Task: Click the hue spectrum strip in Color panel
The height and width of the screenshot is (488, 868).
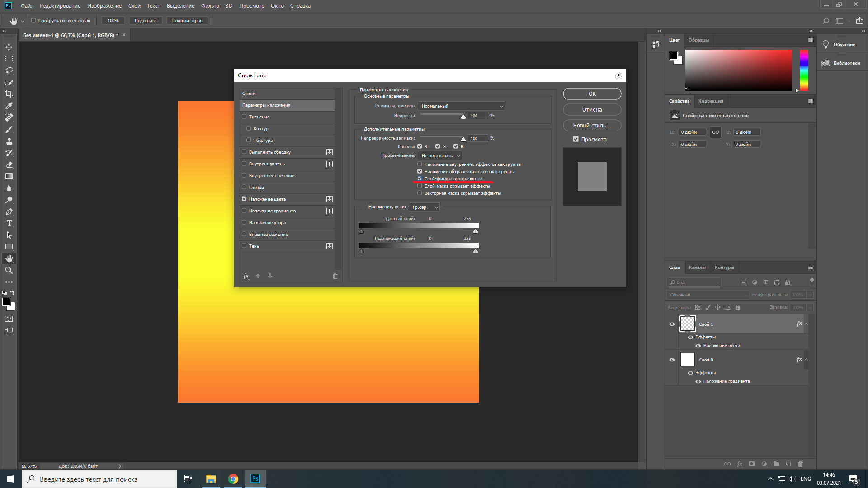Action: point(804,70)
